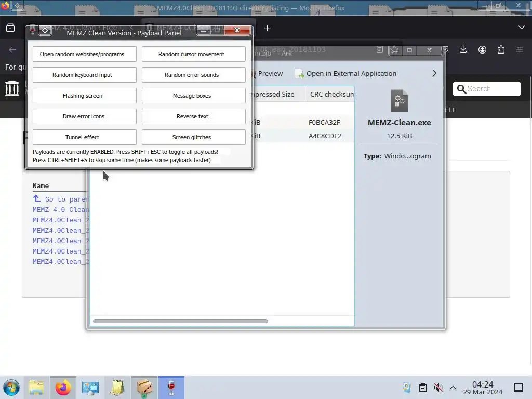Toggle 'Random cursor movement' payload

193,54
